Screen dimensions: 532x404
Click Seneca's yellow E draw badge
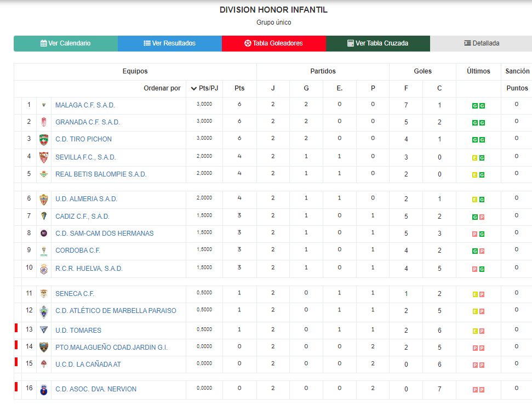click(474, 294)
